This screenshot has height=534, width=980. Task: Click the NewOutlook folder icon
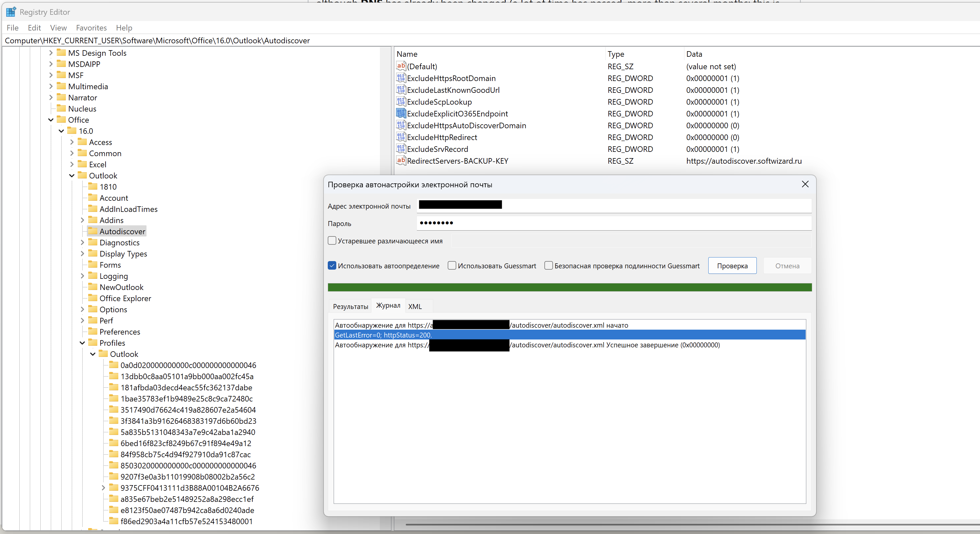click(x=92, y=287)
